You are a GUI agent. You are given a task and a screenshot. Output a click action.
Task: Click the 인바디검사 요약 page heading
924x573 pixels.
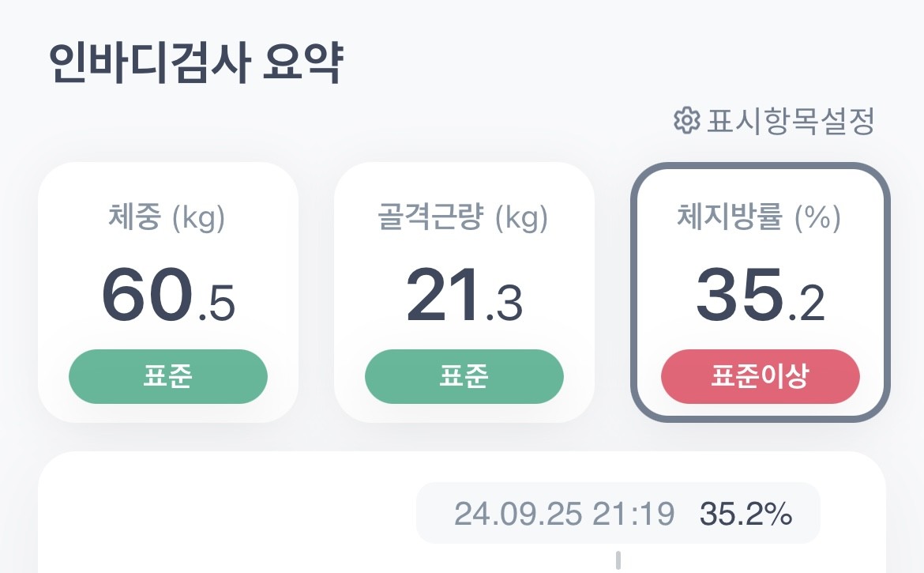pyautogui.click(x=195, y=63)
